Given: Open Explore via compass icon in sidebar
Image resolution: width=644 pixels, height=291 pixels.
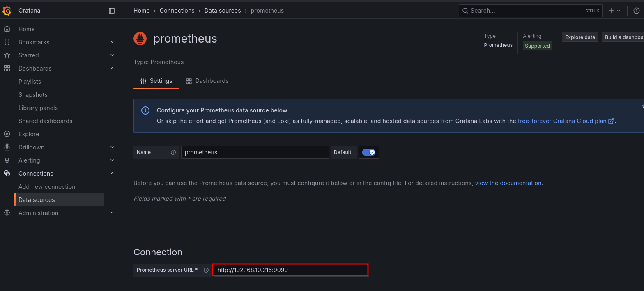Looking at the screenshot, I should point(7,134).
